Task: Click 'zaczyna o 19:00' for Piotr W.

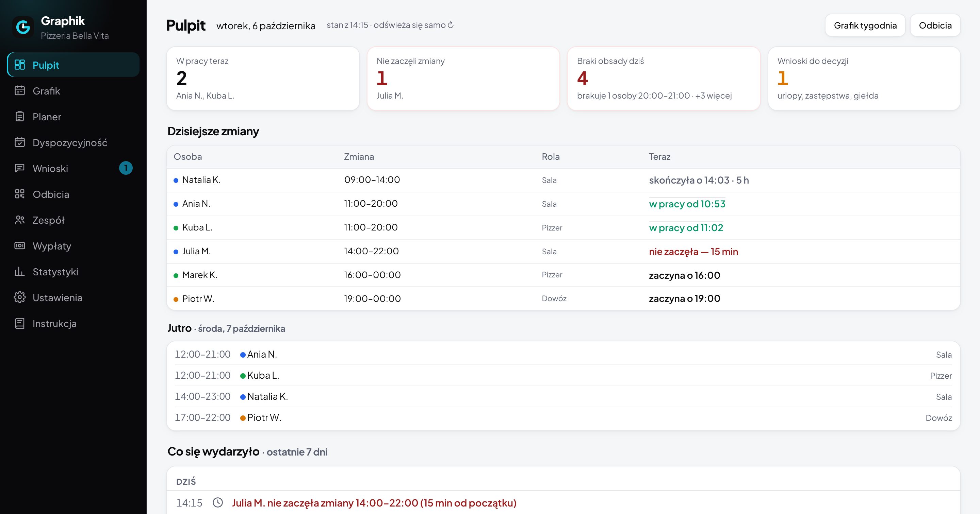Action: click(x=684, y=298)
